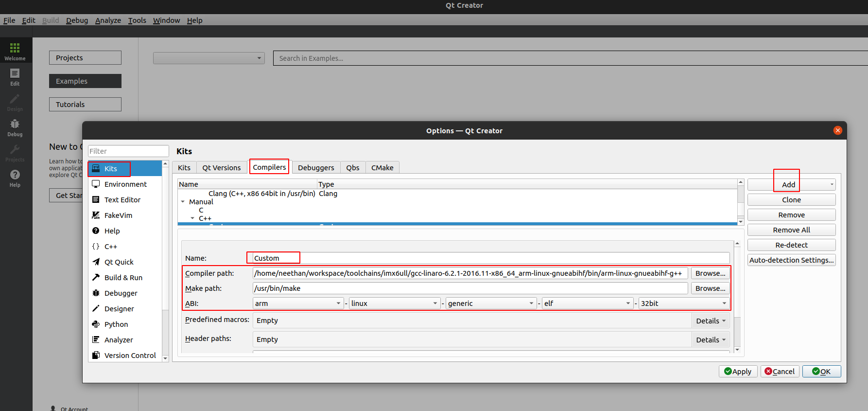The width and height of the screenshot is (868, 411).
Task: Open Kits tab
Action: click(x=184, y=167)
